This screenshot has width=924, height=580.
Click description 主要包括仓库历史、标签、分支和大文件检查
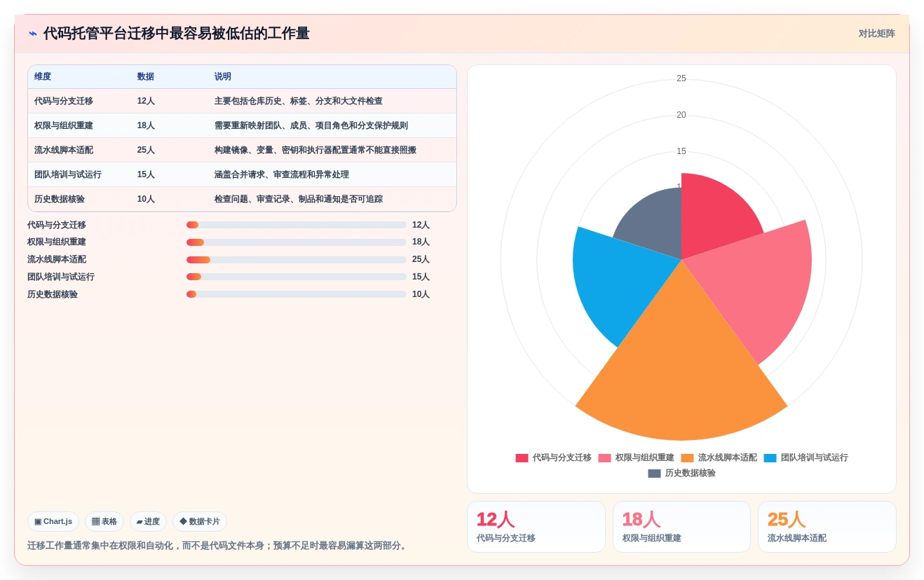[x=299, y=101]
